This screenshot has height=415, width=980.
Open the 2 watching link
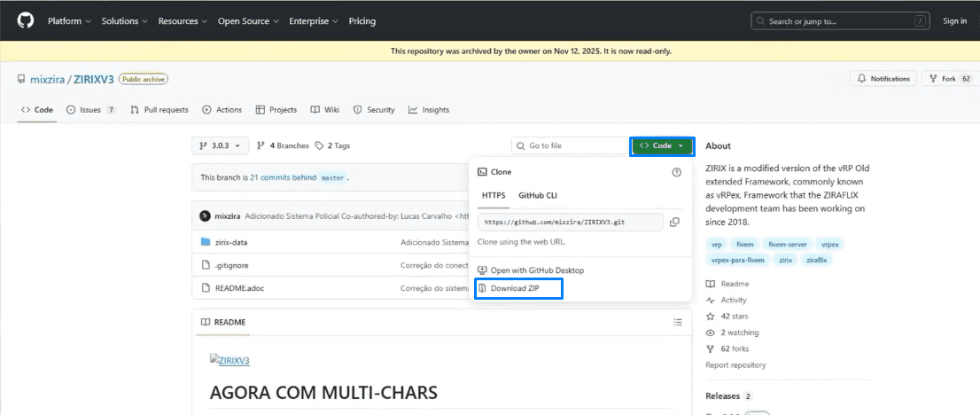[732, 333]
